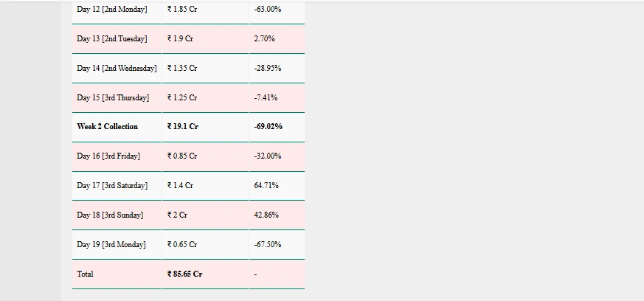This screenshot has width=644, height=301.
Task: Select the ₹ 1.4 Cr Saturday amount
Action: [x=180, y=186]
